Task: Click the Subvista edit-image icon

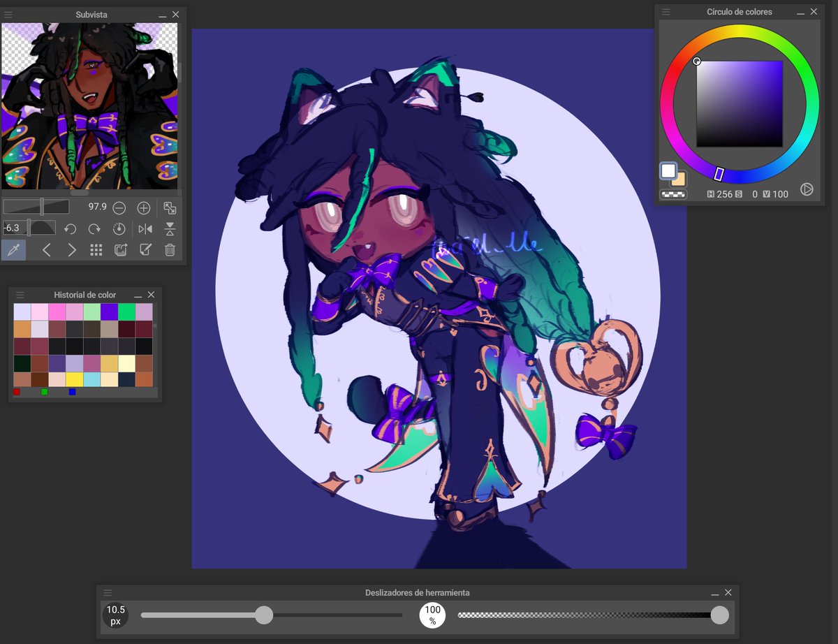Action: [145, 249]
